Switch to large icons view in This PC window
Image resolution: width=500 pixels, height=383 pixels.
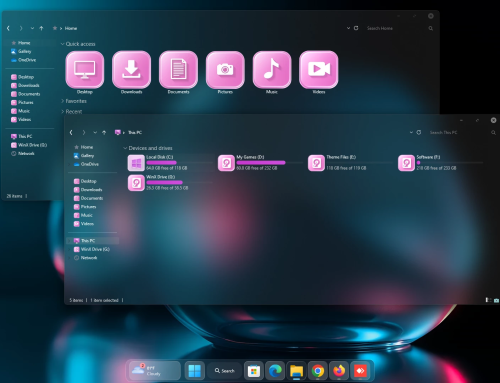[496, 300]
